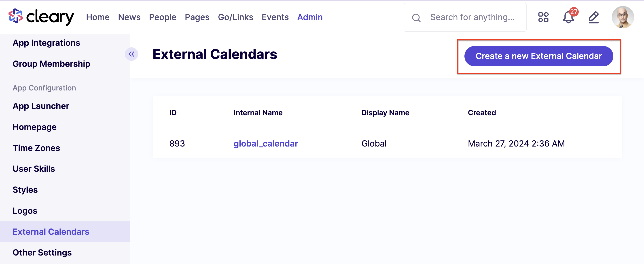This screenshot has height=264, width=644.
Task: Open Go/Links in top navigation
Action: 235,17
